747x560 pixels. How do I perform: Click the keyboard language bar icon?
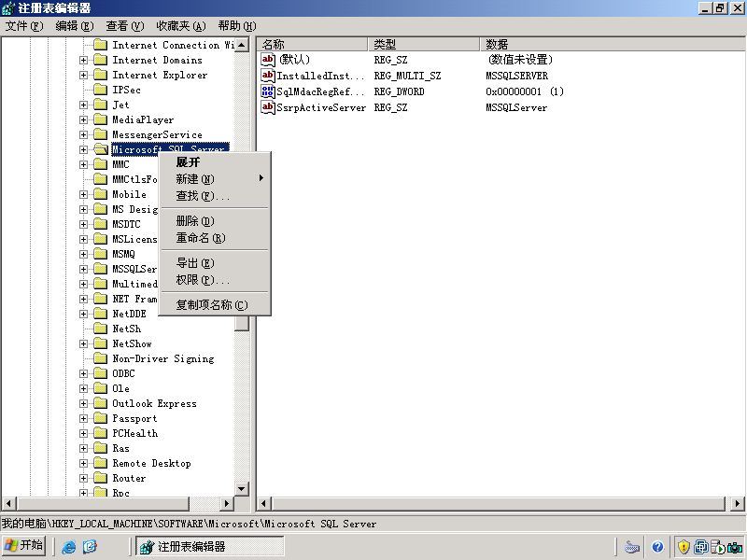coord(632,547)
